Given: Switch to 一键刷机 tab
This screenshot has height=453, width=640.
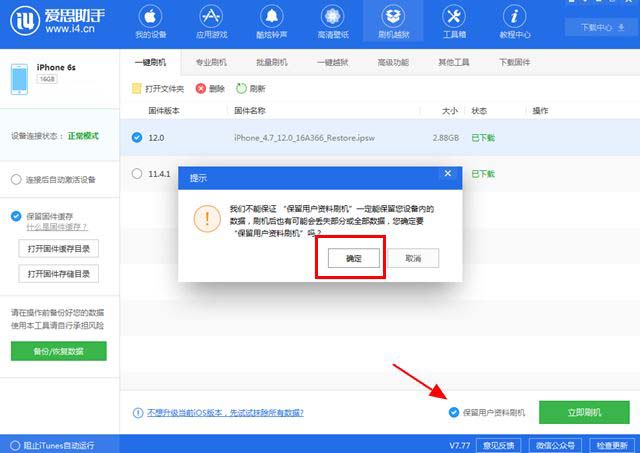Looking at the screenshot, I should click(151, 62).
